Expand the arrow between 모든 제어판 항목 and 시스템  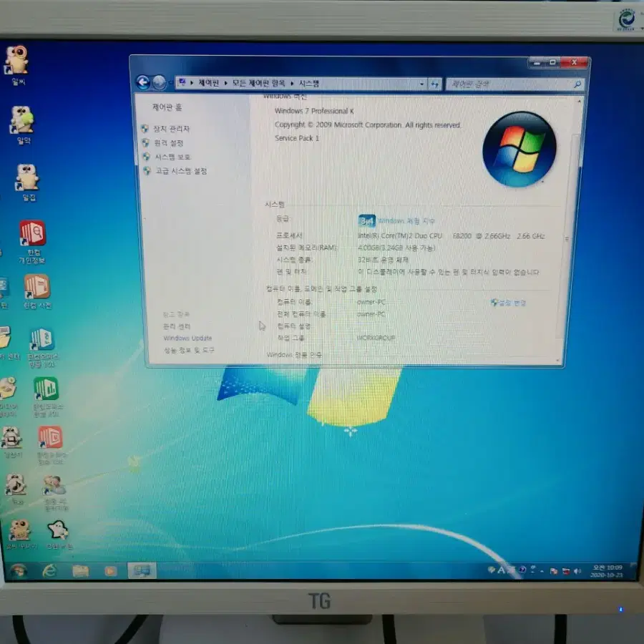pyautogui.click(x=292, y=84)
